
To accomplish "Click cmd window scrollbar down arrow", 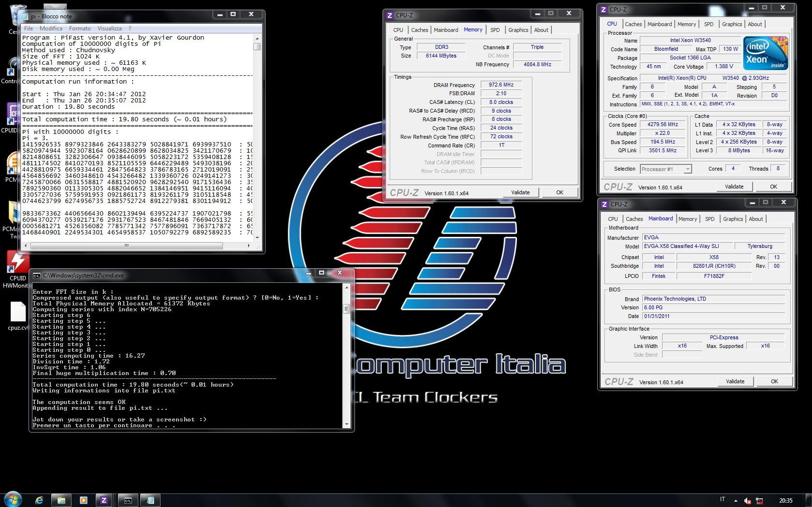I will (346, 424).
